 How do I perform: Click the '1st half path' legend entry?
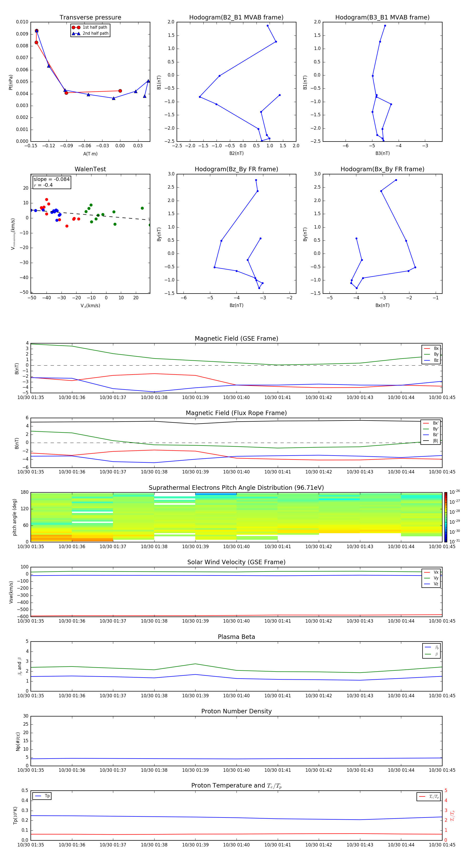(90, 27)
